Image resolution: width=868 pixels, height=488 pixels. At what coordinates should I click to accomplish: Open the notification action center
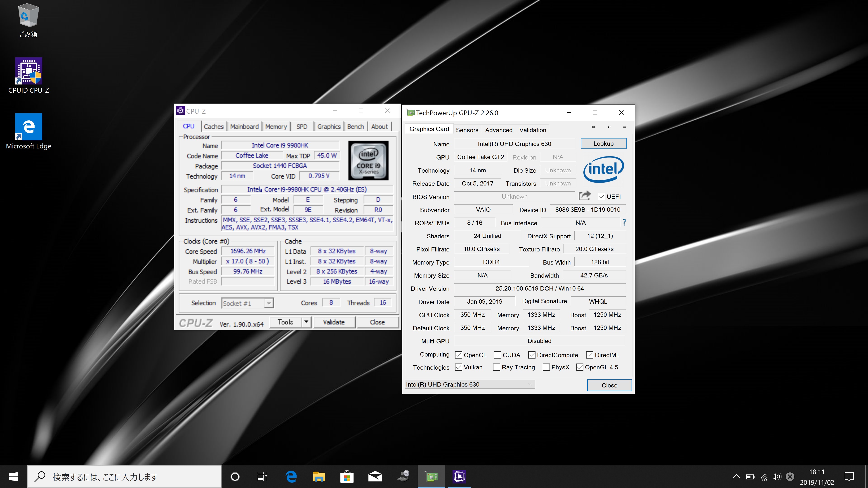(849, 476)
